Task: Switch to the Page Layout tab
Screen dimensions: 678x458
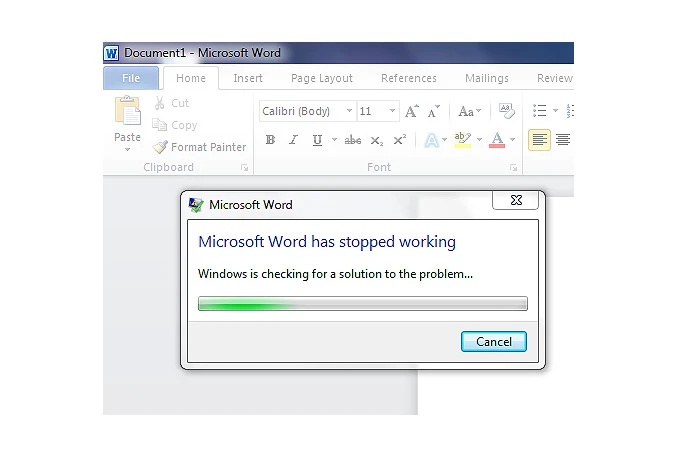Action: [x=322, y=78]
